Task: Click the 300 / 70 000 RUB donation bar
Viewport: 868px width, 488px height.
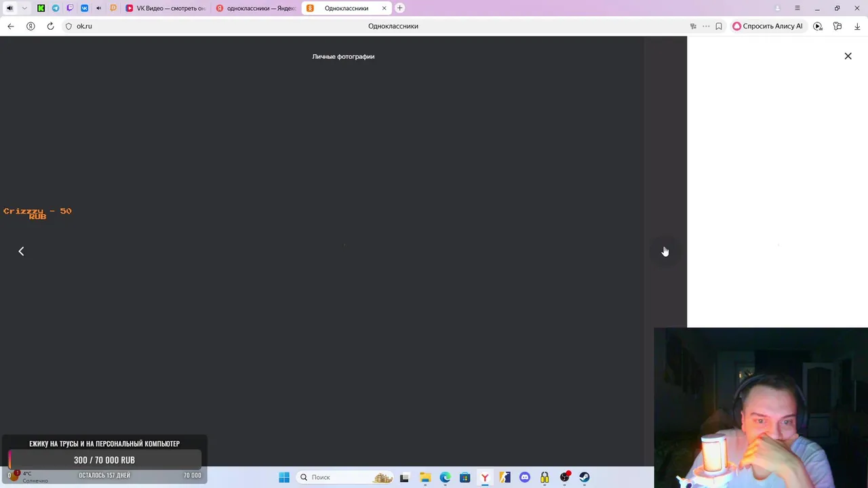Action: pos(104,460)
